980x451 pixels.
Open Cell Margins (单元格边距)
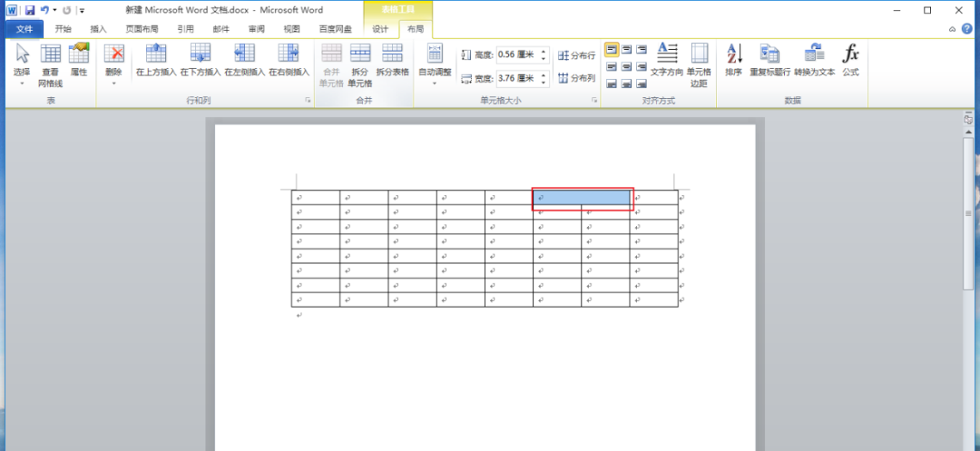coord(699,65)
